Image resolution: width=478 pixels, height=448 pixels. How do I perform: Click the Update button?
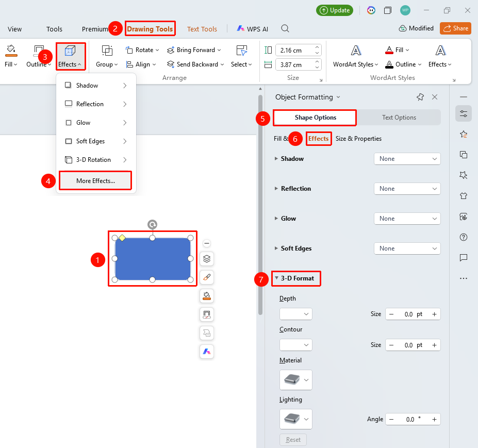335,10
